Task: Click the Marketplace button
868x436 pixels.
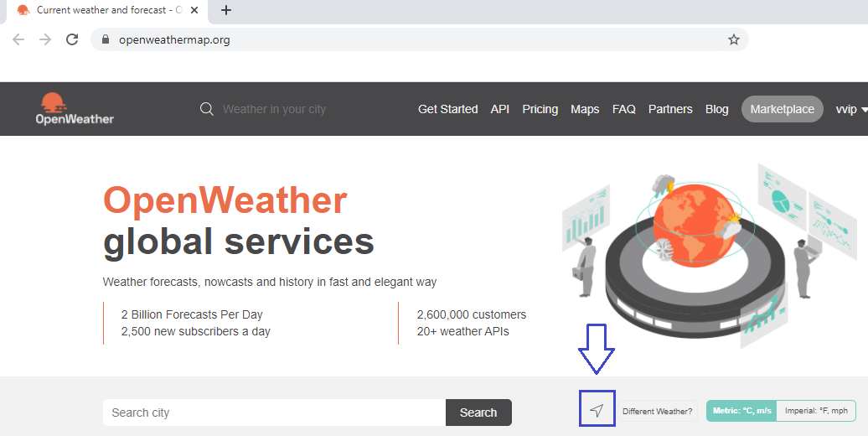Action: tap(783, 109)
